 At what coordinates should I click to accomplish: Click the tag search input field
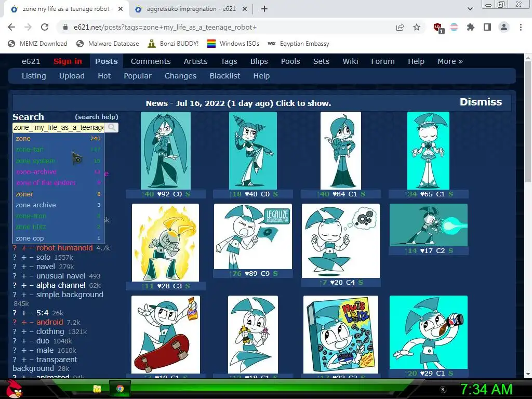[58, 128]
